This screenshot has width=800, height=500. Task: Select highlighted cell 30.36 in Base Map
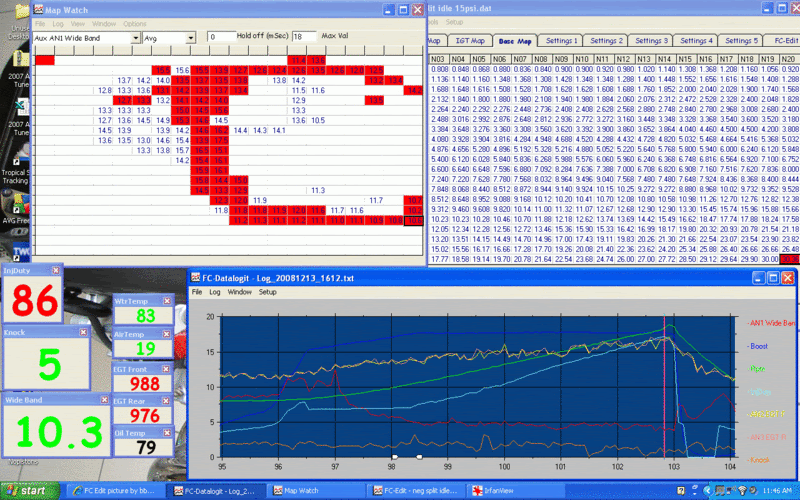(x=790, y=259)
